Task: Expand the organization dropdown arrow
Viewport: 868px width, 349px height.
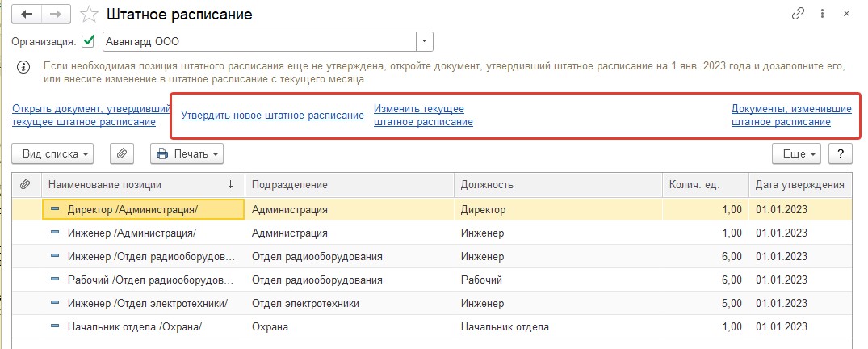Action: [425, 41]
